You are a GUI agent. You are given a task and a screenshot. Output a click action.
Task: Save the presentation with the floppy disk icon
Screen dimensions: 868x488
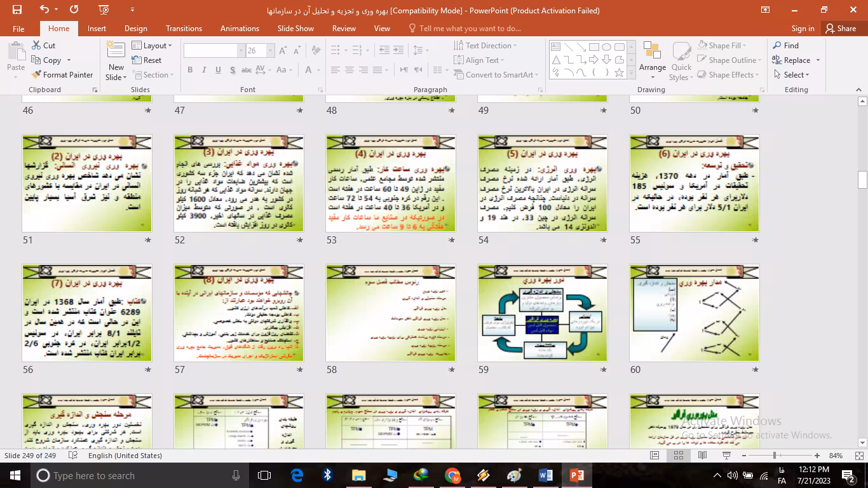coord(17,10)
